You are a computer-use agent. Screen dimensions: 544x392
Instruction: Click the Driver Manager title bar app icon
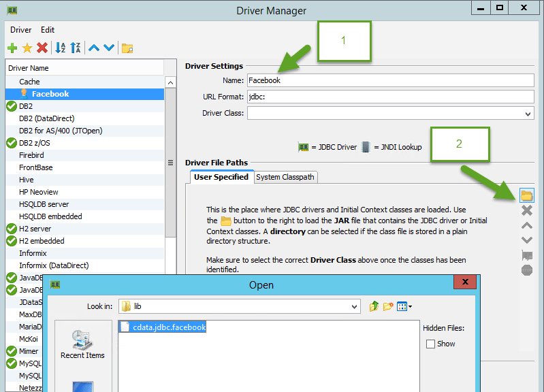(x=12, y=10)
